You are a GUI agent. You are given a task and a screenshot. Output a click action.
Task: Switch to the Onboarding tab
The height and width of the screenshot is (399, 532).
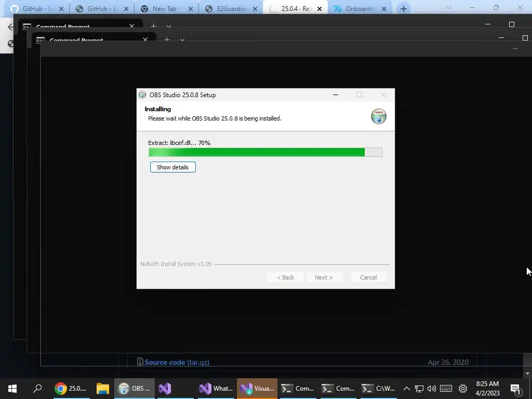click(x=360, y=8)
